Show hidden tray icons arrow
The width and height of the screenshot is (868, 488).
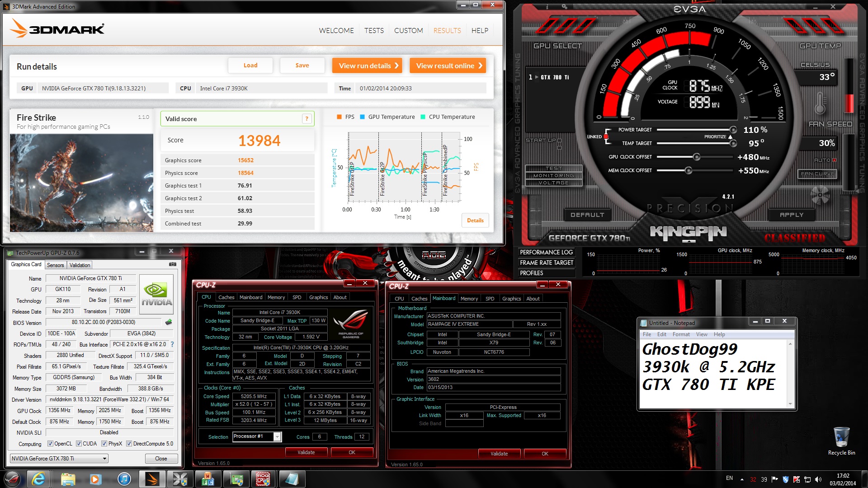tap(742, 479)
